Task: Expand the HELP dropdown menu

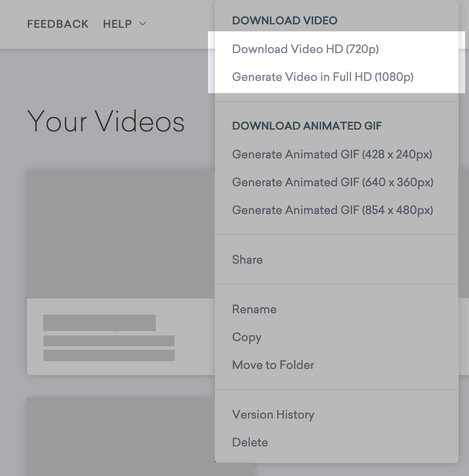Action: pos(124,24)
